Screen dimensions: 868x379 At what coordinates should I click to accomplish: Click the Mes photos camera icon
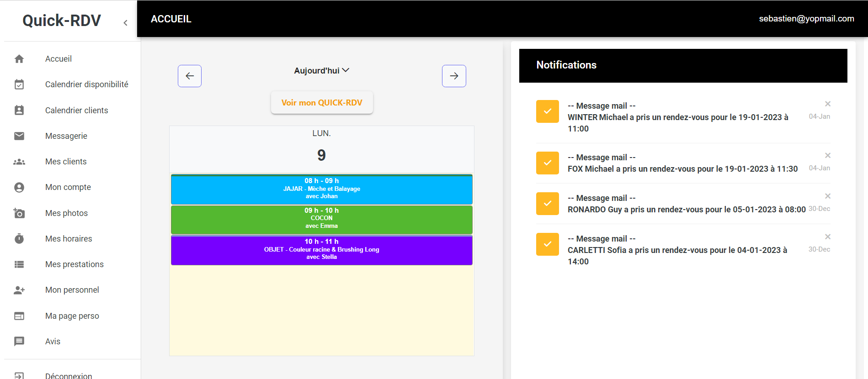(x=19, y=213)
